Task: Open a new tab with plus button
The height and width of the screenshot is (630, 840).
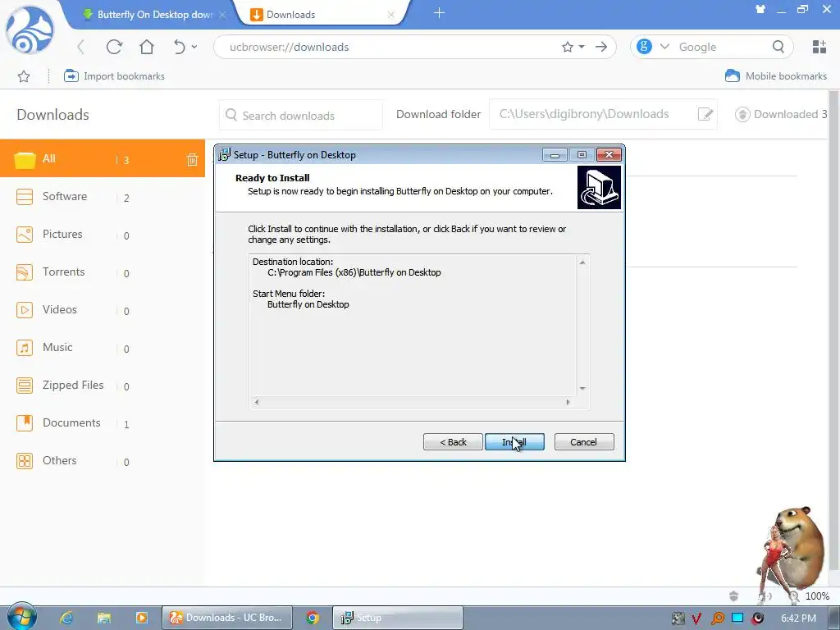Action: pos(439,13)
